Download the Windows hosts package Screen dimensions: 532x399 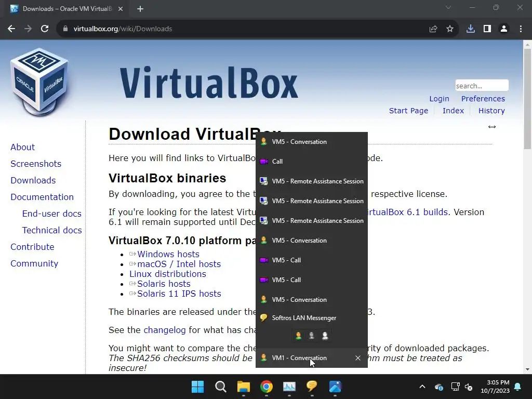click(168, 254)
